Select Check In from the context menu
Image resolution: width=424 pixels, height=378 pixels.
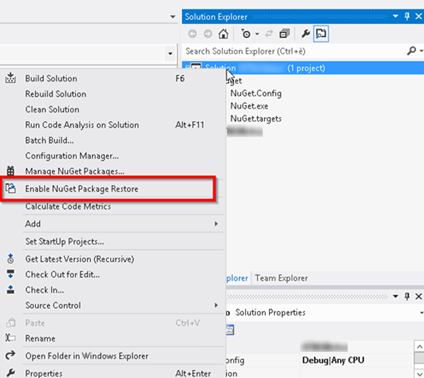click(x=45, y=290)
